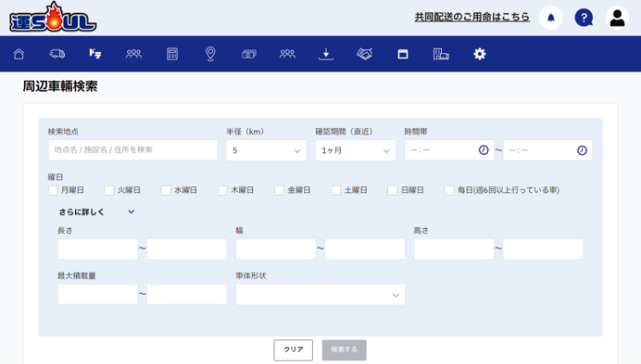Click the 最大積載量 maximum field
The width and height of the screenshot is (641, 364).
(187, 294)
